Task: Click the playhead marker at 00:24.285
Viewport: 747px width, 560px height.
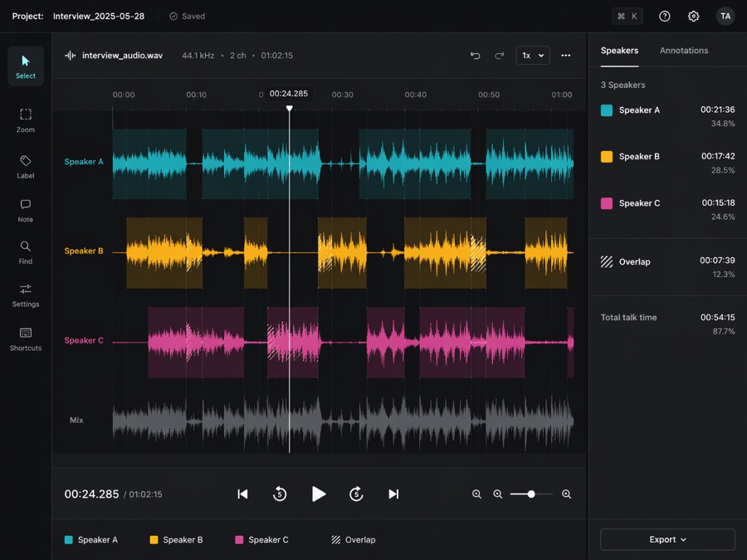Action: (289, 109)
